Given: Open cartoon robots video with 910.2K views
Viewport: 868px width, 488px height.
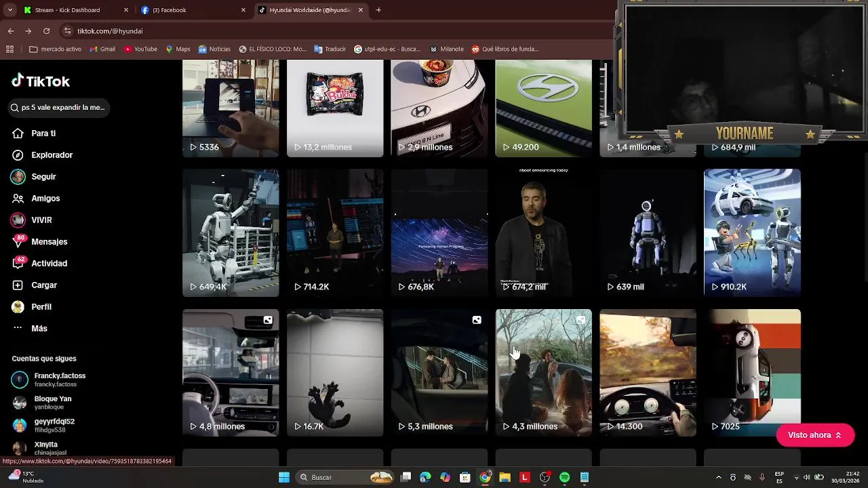Looking at the screenshot, I should [752, 232].
